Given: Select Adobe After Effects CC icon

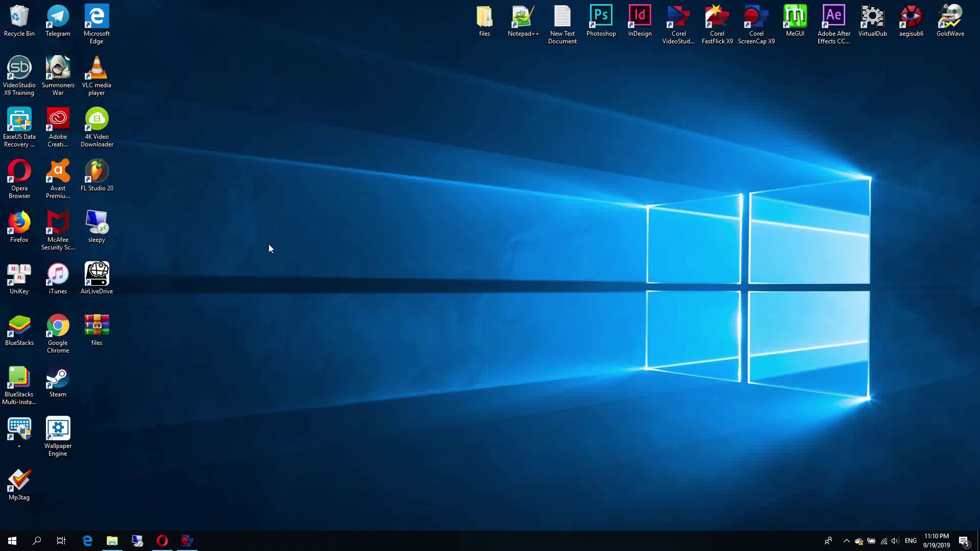Looking at the screenshot, I should (x=834, y=24).
